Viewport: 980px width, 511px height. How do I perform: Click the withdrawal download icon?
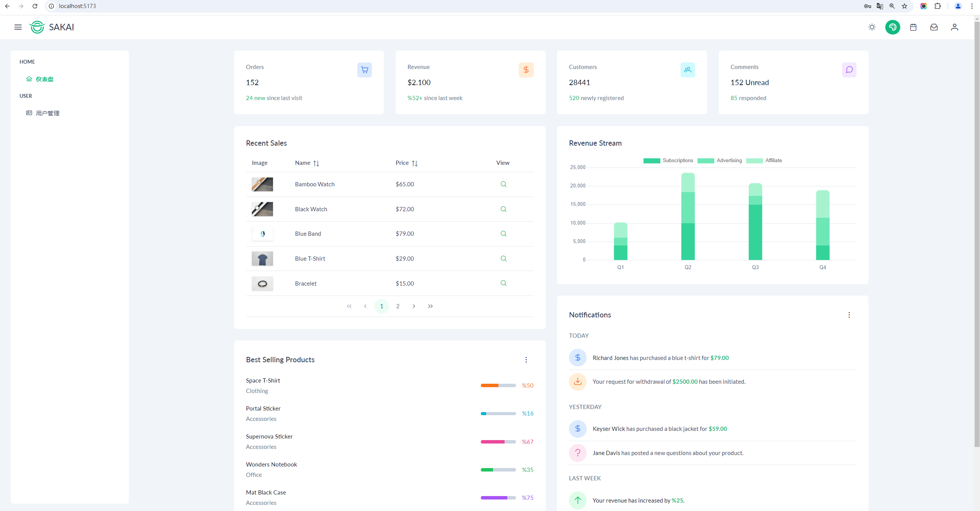click(x=578, y=382)
